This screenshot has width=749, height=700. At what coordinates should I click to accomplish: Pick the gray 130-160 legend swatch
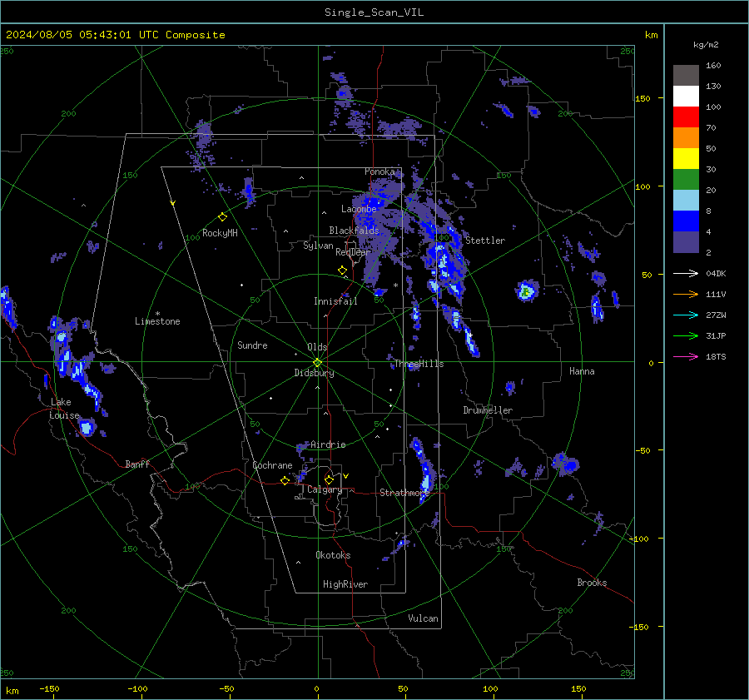tap(686, 75)
